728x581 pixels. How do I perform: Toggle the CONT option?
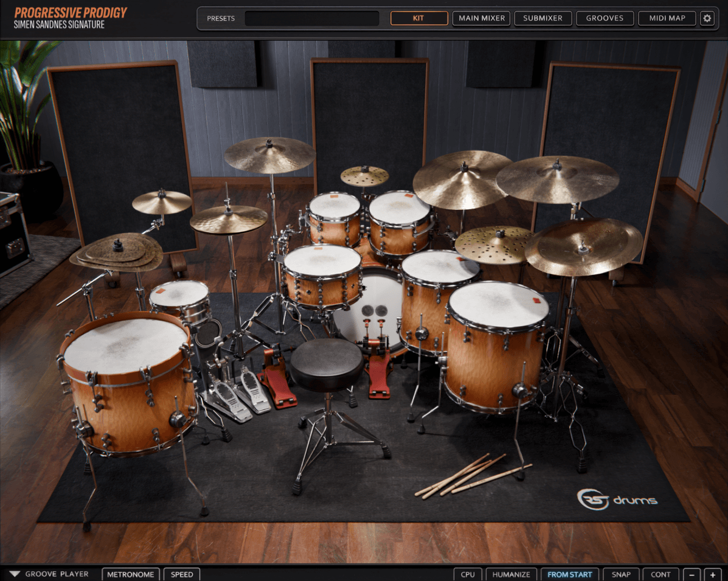[660, 574]
